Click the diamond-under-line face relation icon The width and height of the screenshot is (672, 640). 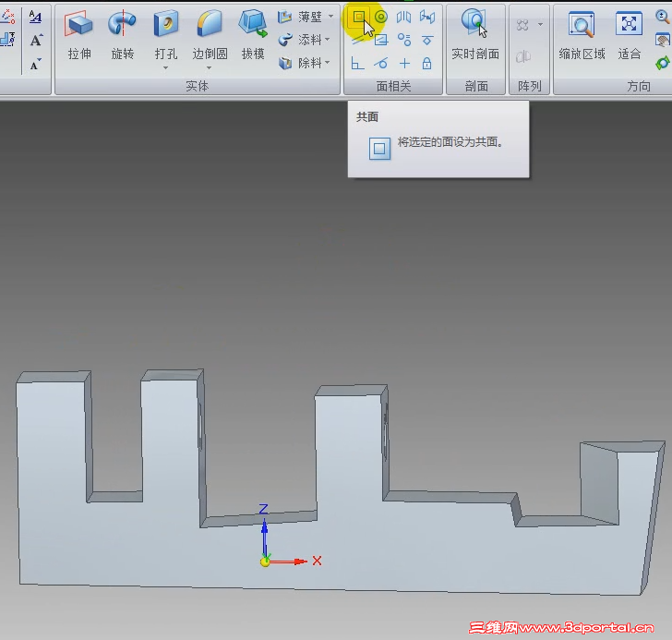point(426,41)
